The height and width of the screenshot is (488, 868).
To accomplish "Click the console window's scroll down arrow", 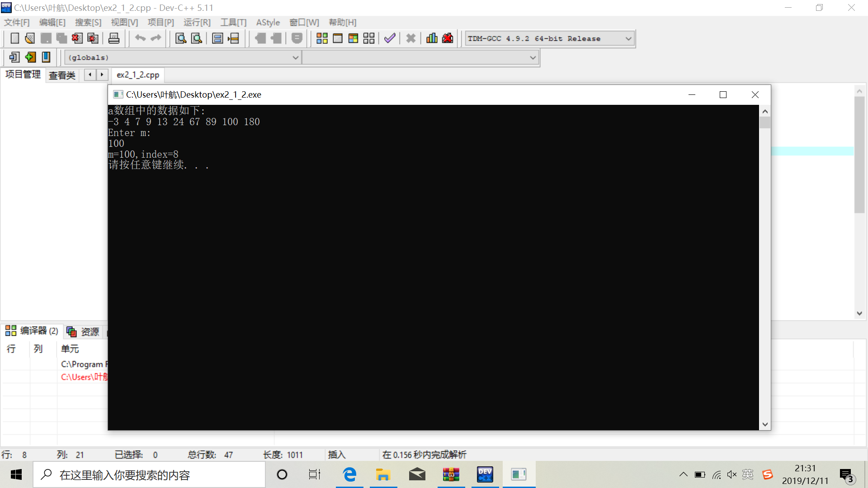I will tap(765, 424).
